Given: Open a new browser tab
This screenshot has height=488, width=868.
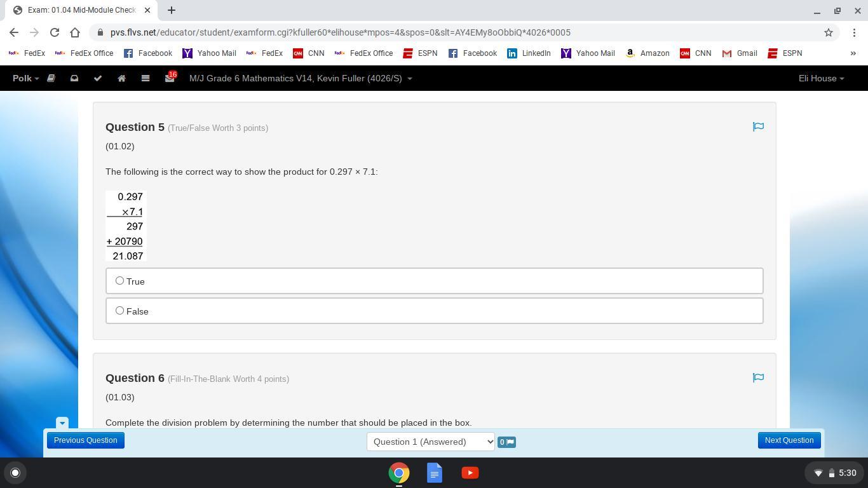Looking at the screenshot, I should coord(172,10).
